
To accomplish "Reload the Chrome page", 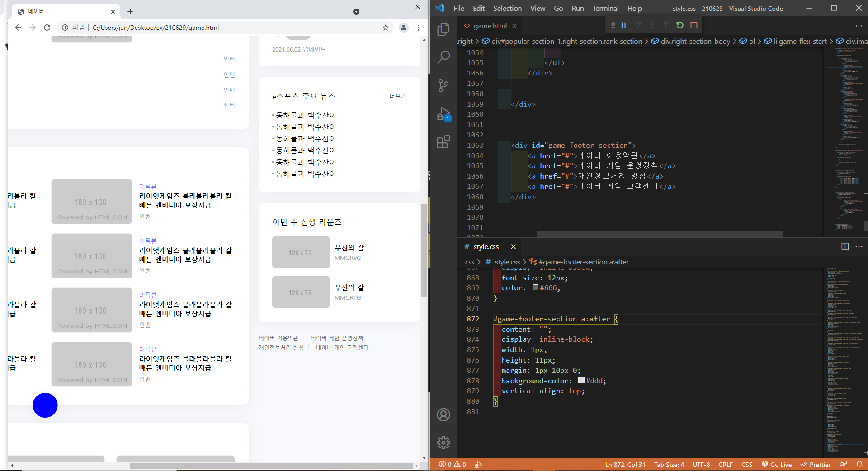I will pos(47,28).
